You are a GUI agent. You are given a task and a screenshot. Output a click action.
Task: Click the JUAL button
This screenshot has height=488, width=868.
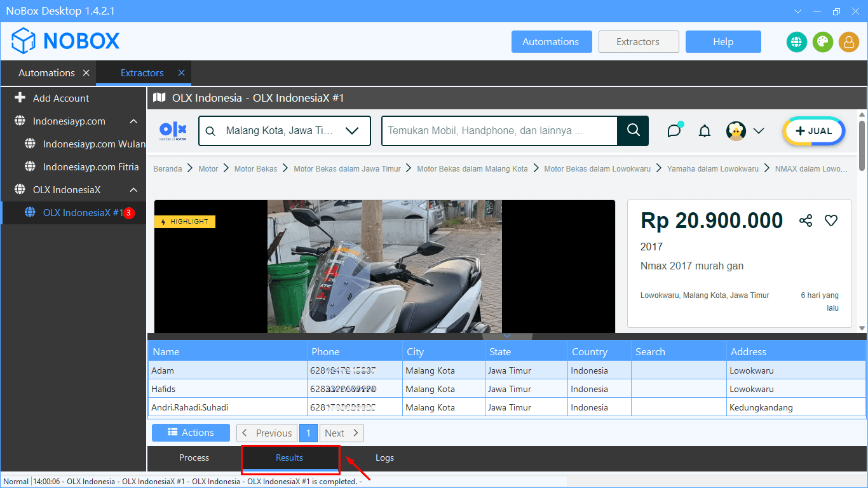pos(814,130)
